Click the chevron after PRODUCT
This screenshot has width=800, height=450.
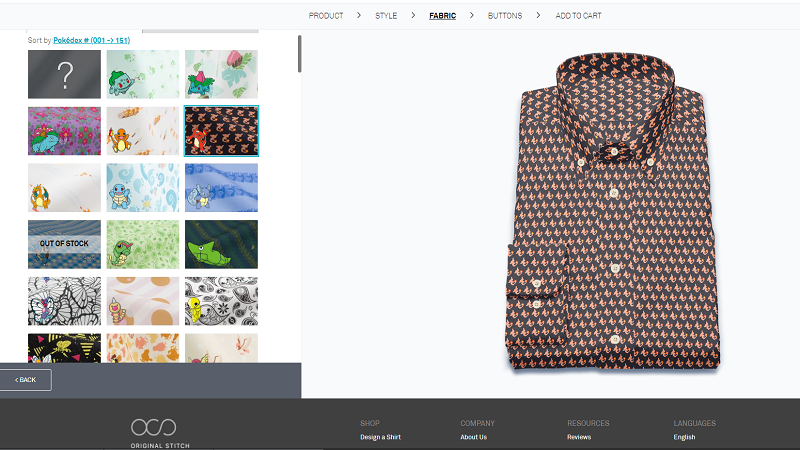tap(359, 15)
